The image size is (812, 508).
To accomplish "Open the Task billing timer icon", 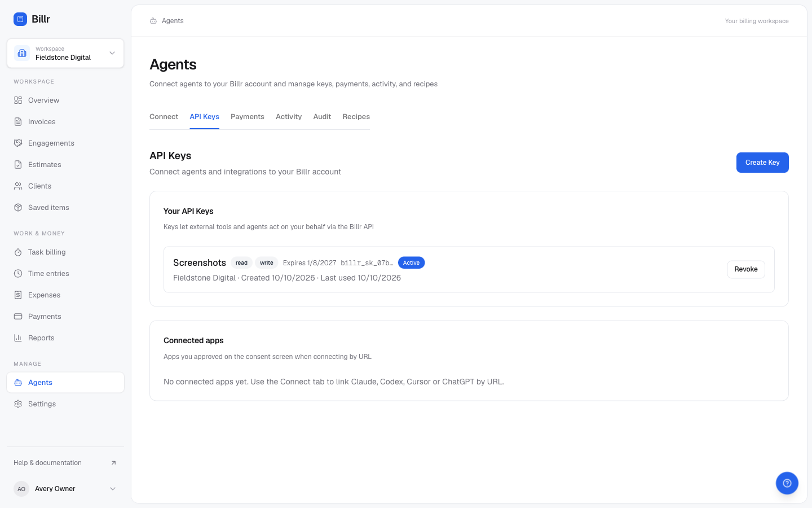I will (x=18, y=252).
